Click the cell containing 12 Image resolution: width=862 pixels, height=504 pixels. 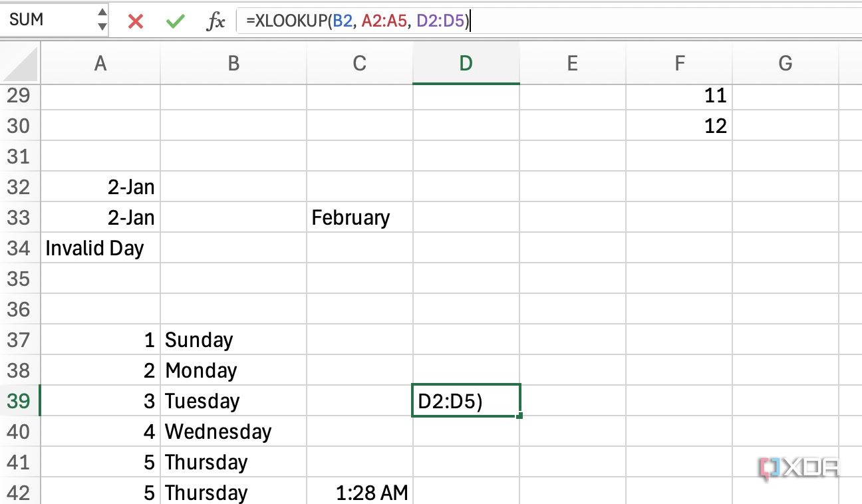tap(678, 126)
